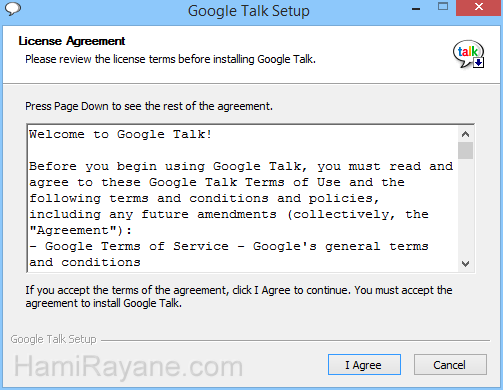Screen dimensions: 503x390
Task: Click the '"Agreement"):' line in license
Action: [81, 230]
